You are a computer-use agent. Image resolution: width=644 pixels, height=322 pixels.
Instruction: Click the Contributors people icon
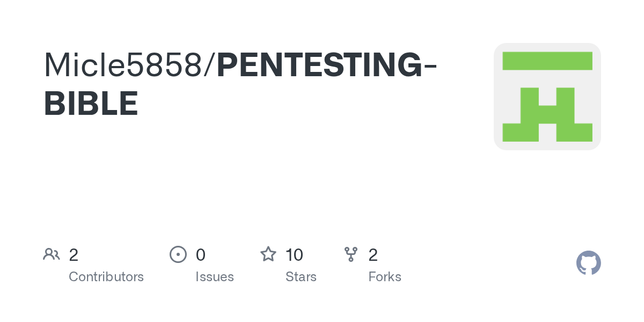pyautogui.click(x=52, y=254)
